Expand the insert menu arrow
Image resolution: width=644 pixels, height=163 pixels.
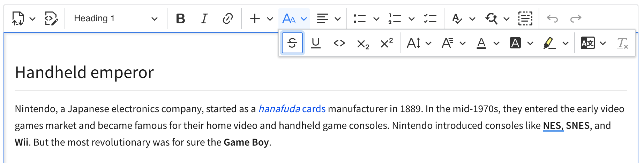click(270, 19)
